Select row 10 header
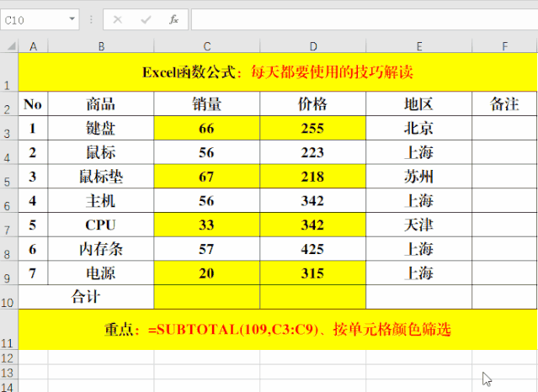Viewport: 538px width, 392px height. point(9,297)
